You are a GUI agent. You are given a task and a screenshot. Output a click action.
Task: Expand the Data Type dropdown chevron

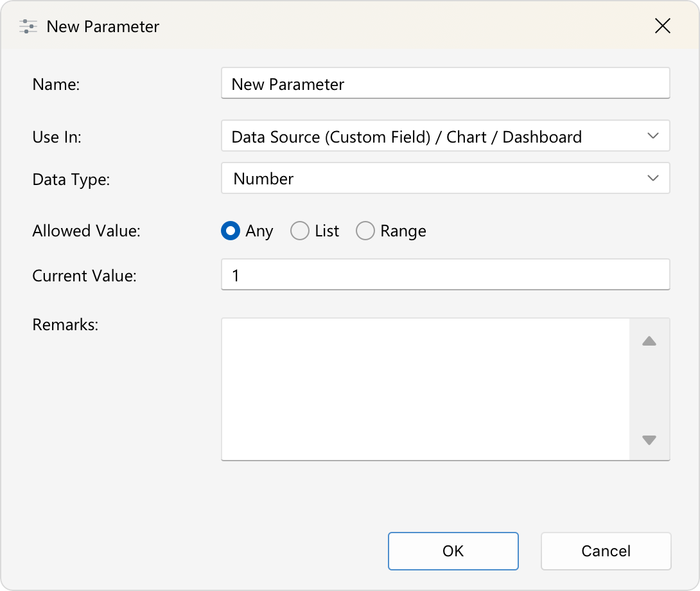(652, 178)
